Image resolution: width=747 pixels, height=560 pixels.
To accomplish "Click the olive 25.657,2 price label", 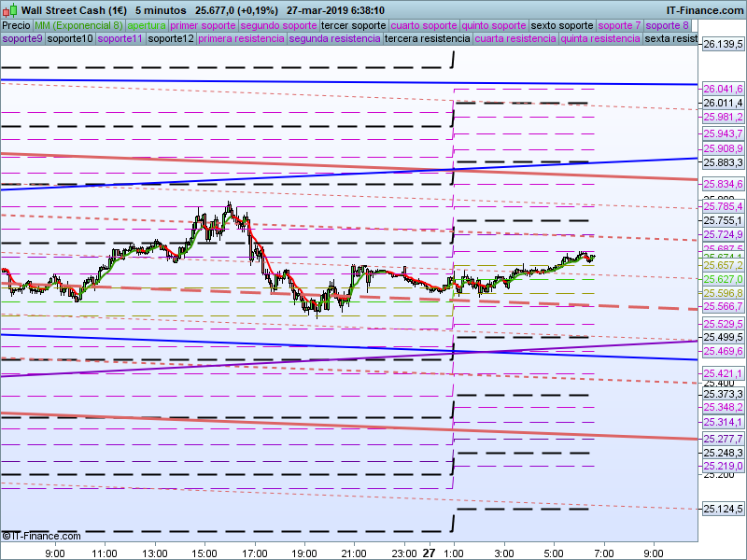I will [723, 265].
